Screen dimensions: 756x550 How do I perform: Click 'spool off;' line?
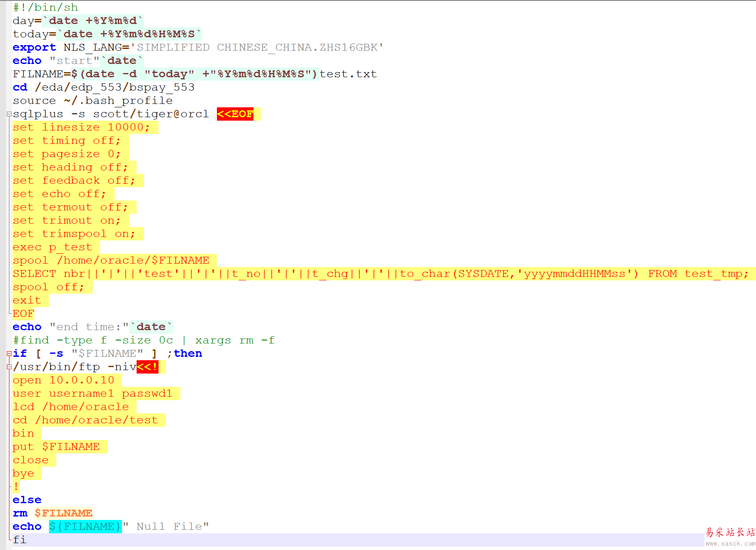pyautogui.click(x=49, y=287)
